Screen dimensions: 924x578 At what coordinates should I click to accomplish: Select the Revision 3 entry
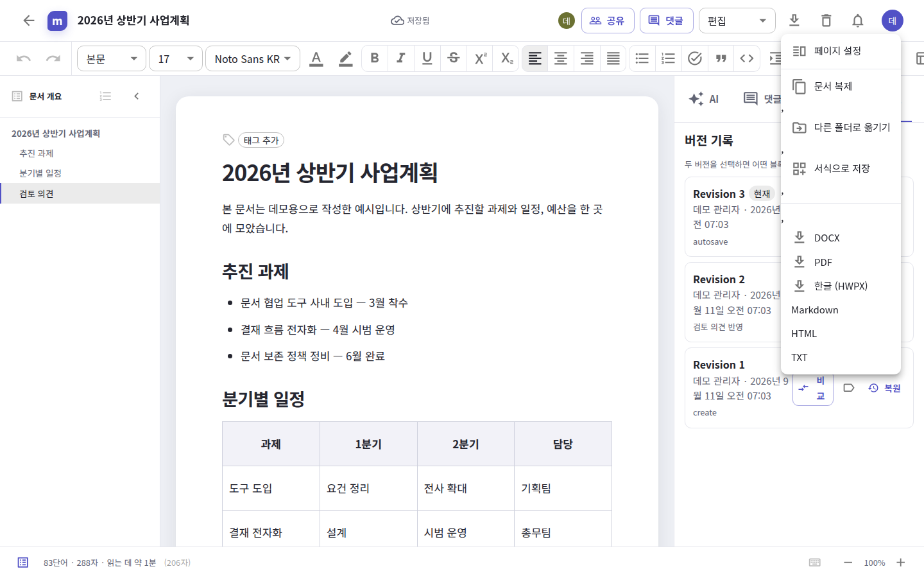pyautogui.click(x=799, y=216)
